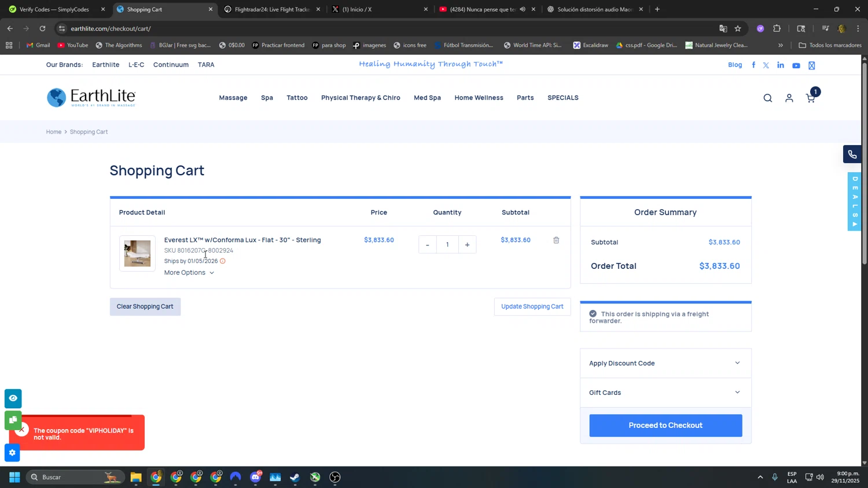Open Chrome three-dot menu
The width and height of the screenshot is (868, 488).
click(x=858, y=28)
